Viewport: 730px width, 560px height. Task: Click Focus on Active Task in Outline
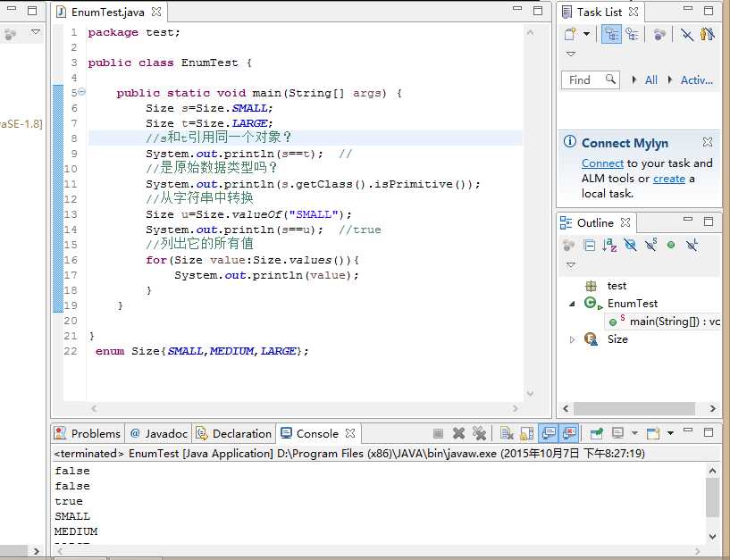pos(568,246)
